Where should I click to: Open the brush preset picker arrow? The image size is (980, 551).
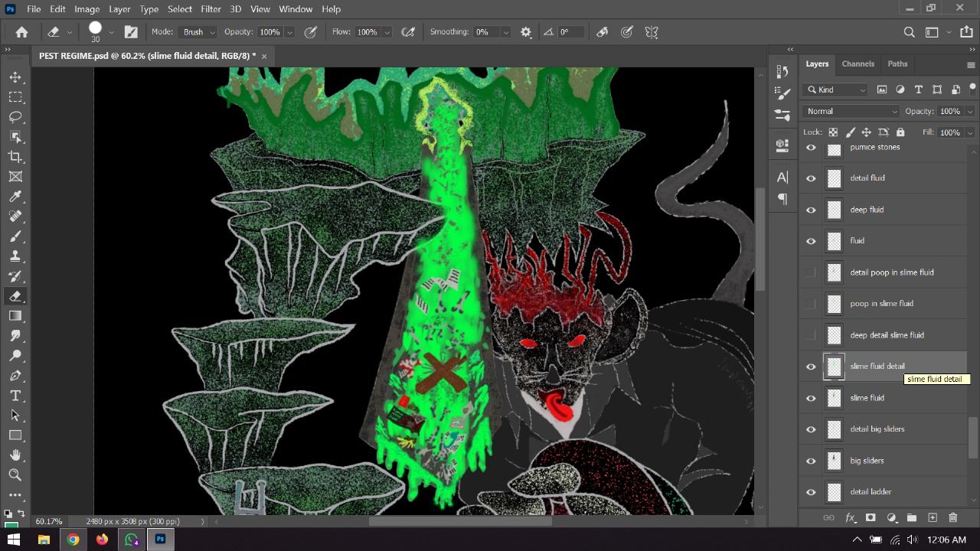tap(111, 32)
